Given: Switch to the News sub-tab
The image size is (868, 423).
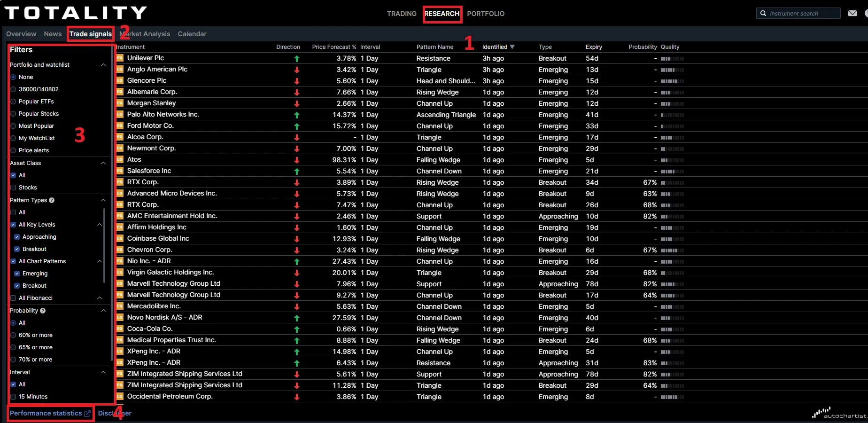Looking at the screenshot, I should click(53, 34).
